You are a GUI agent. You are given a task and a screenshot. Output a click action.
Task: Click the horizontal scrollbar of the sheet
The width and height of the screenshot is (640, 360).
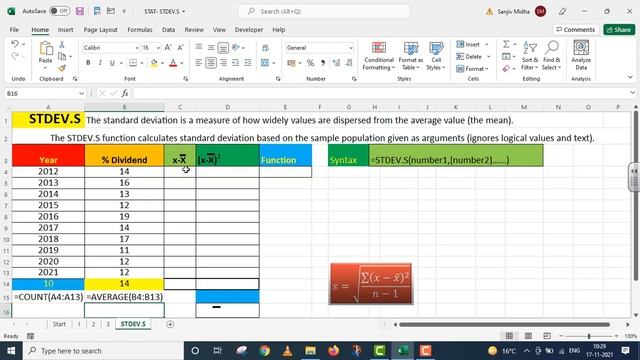[x=504, y=325]
